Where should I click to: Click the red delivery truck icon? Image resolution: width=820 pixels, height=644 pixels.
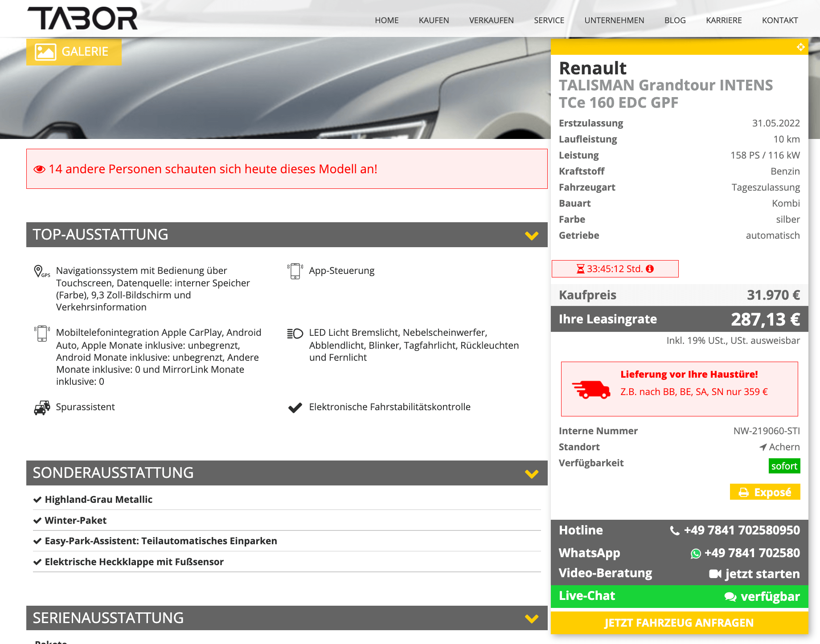click(x=591, y=389)
